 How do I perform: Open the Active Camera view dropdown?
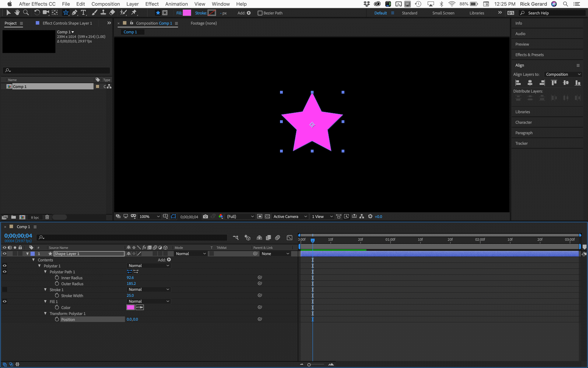(290, 217)
